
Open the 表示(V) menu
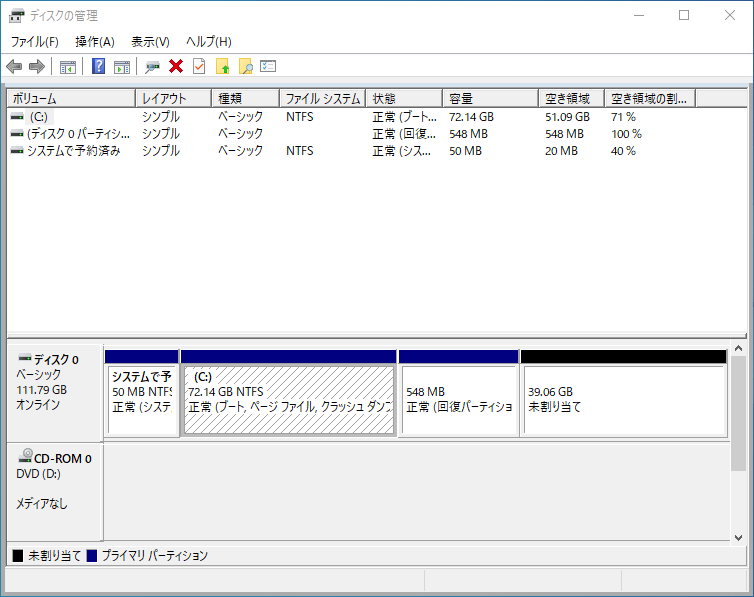(150, 42)
